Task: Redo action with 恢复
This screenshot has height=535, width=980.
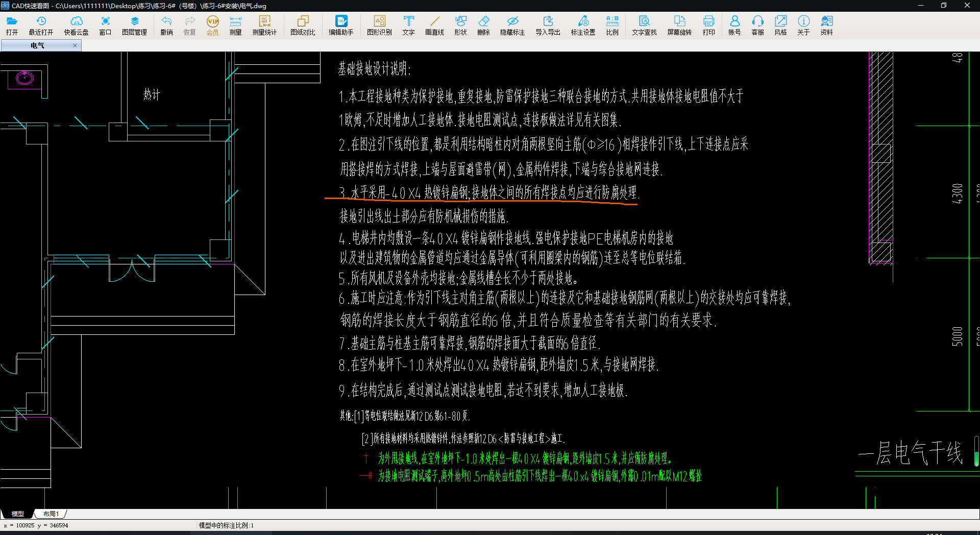Action: [x=189, y=25]
